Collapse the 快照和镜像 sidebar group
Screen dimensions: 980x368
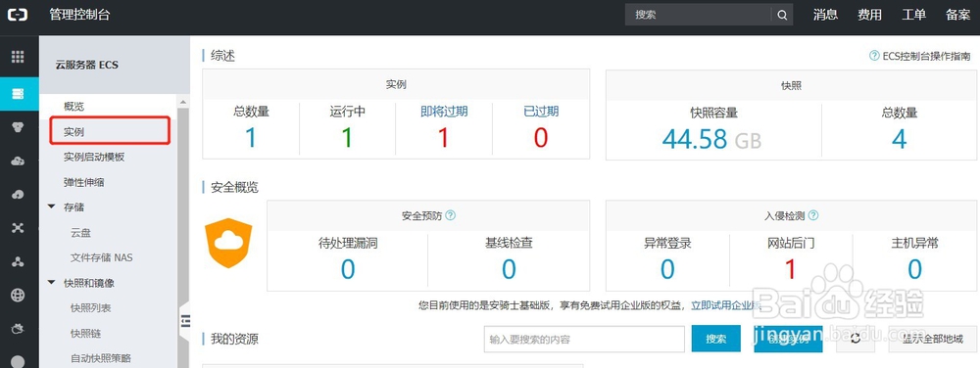(x=51, y=283)
